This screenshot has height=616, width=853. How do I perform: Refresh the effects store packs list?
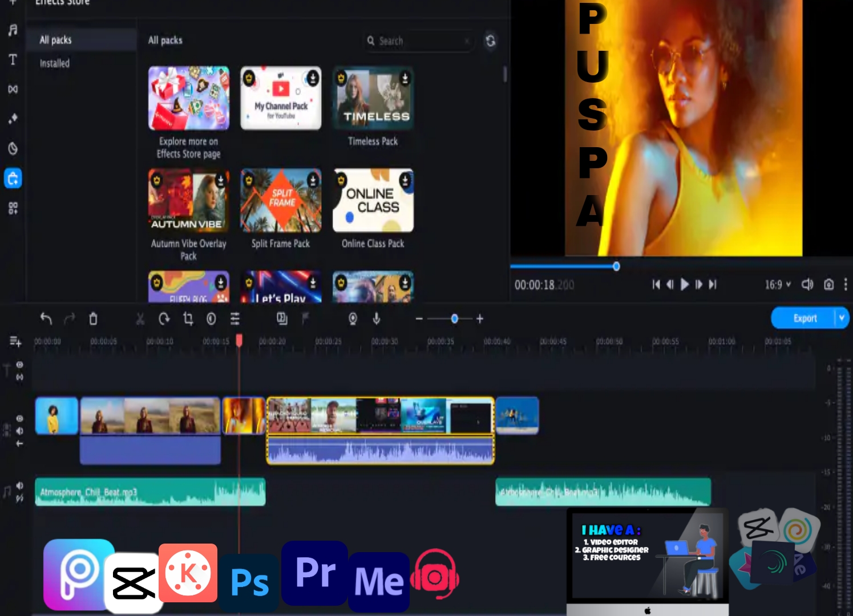tap(490, 41)
